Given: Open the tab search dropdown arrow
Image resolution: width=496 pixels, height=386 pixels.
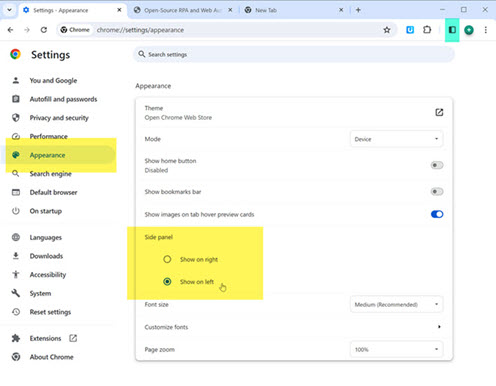Looking at the screenshot, I should pyautogui.click(x=10, y=10).
